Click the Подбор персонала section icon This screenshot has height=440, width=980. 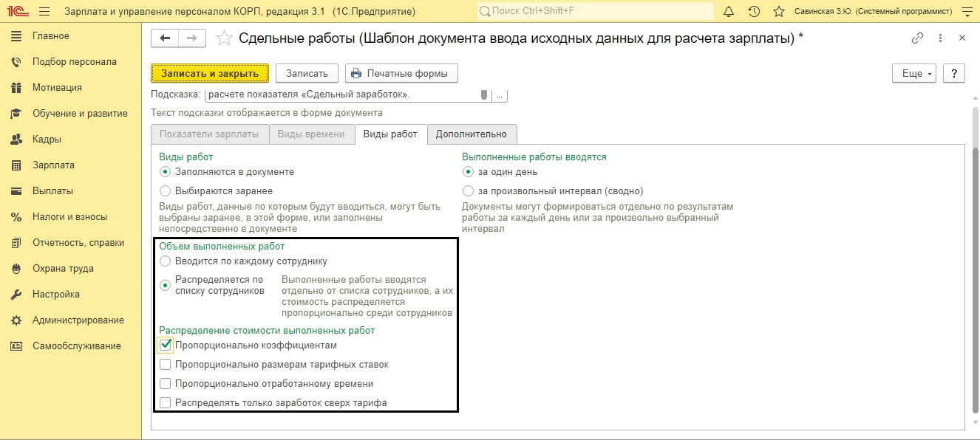[16, 62]
